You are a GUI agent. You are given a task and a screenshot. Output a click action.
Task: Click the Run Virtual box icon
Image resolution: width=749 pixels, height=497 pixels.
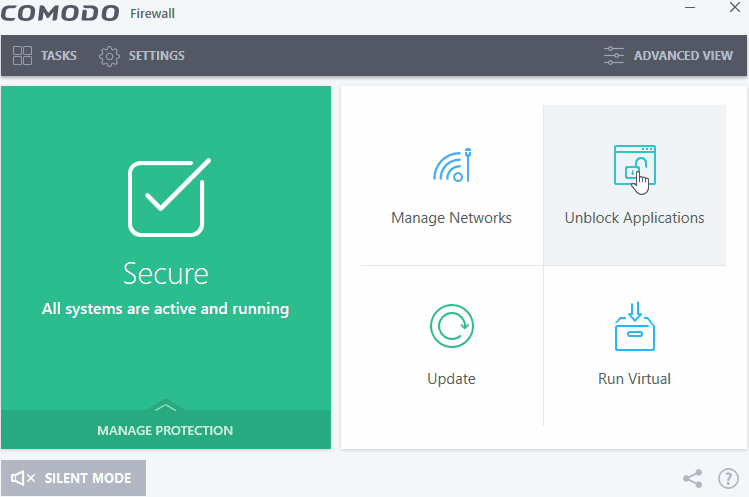[x=633, y=326]
